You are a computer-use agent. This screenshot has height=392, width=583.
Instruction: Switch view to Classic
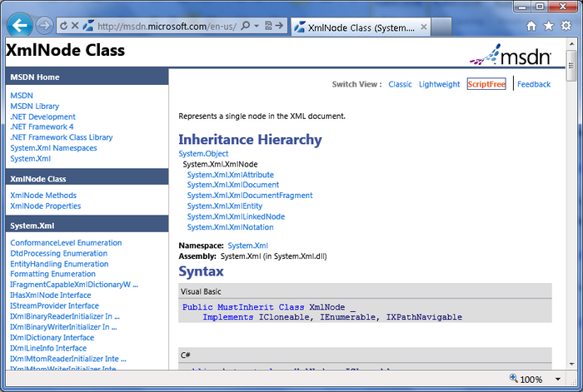400,84
